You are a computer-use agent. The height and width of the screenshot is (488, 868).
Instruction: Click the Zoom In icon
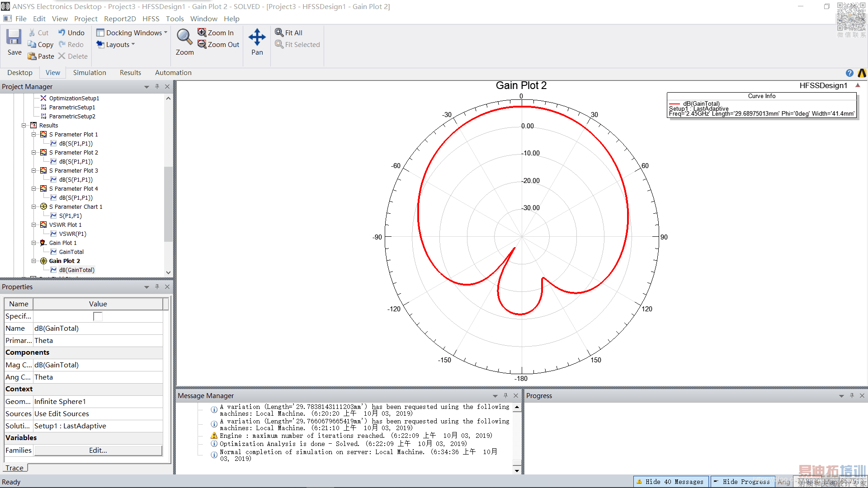(202, 33)
